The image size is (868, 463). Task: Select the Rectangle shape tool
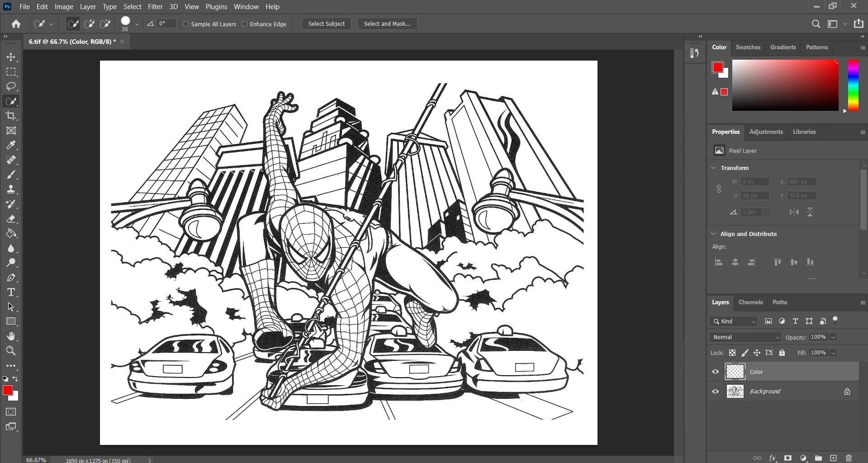11,321
